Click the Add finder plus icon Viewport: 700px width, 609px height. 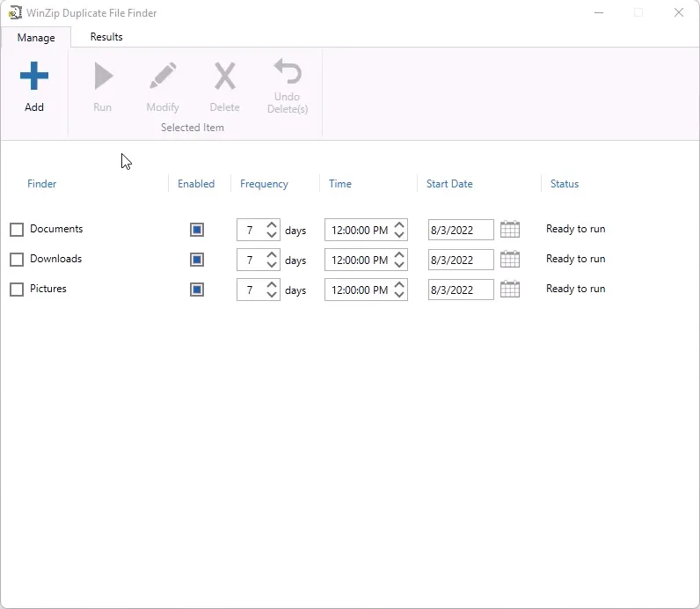(x=34, y=76)
